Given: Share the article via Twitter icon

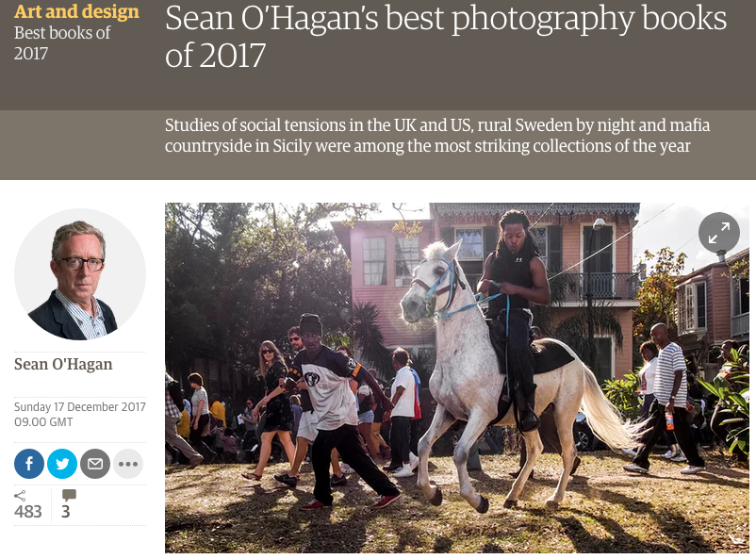Looking at the screenshot, I should point(62,464).
